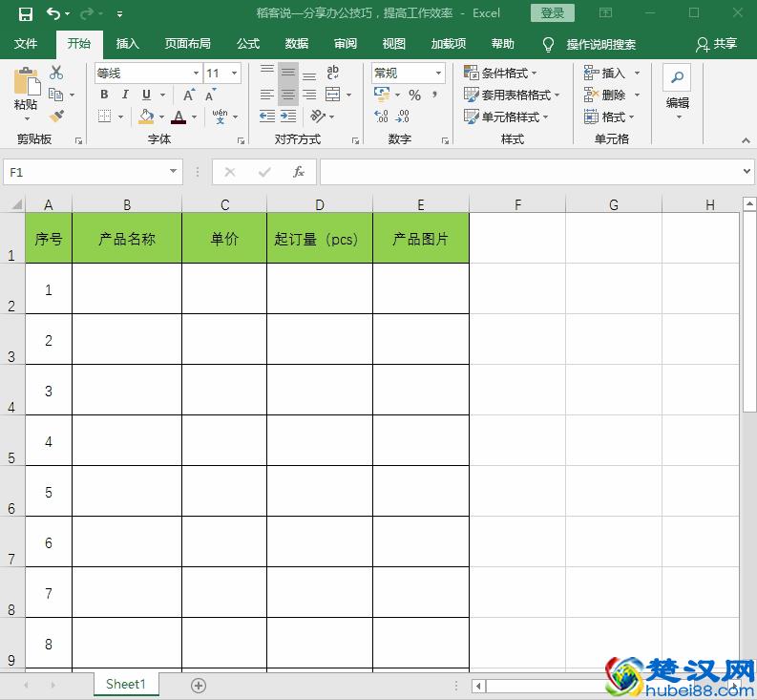Select the Sheet1 tab
This screenshot has width=757, height=700.
[x=126, y=685]
